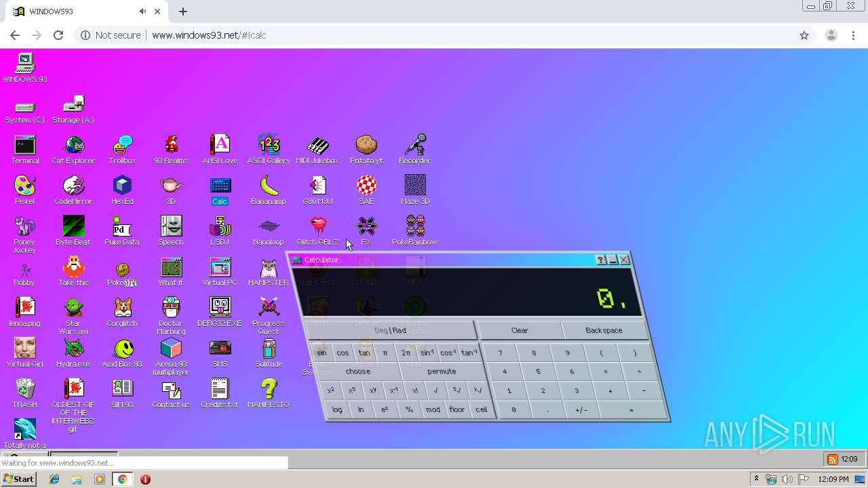Viewport: 868px width, 488px height.
Task: Open the 93 Realms icon
Action: [x=171, y=150]
